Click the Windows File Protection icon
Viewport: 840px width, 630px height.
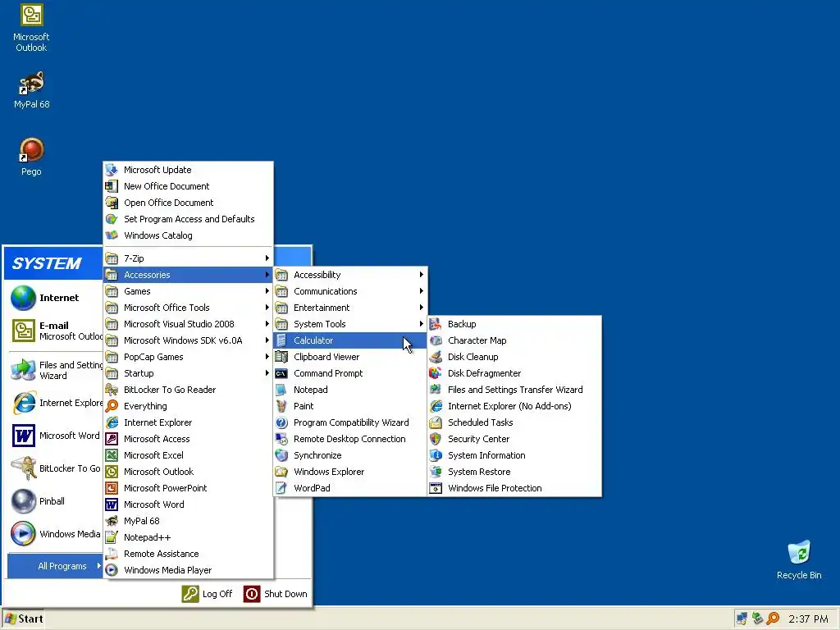[x=436, y=488]
